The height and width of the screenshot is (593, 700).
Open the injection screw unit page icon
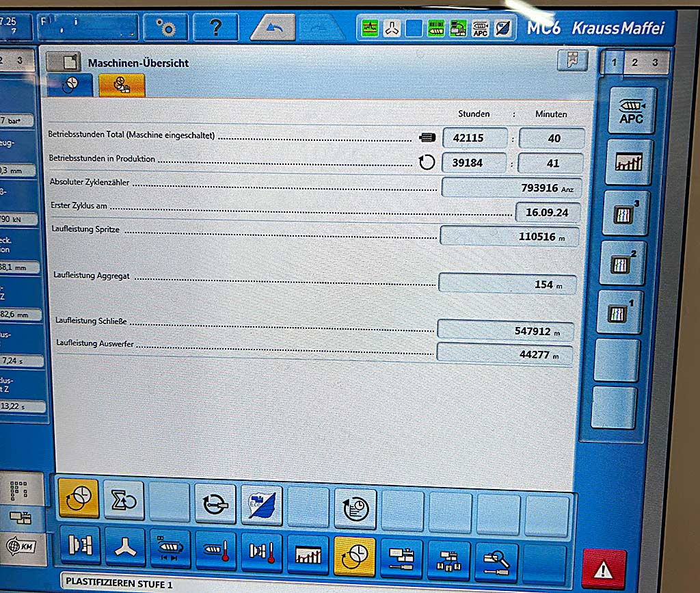click(170, 549)
